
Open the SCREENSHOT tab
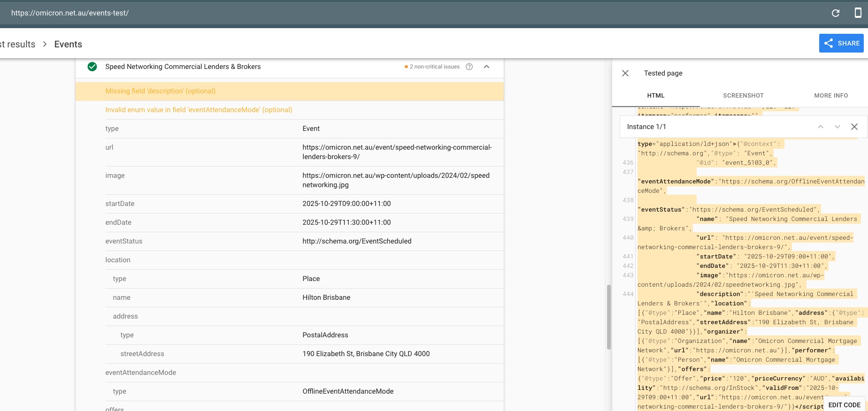pyautogui.click(x=743, y=95)
